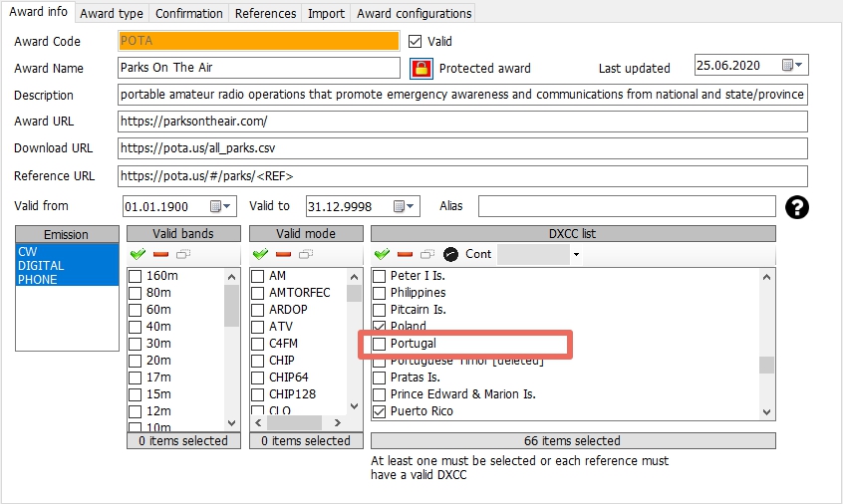Switch to the Confirmation tab

[x=188, y=13]
